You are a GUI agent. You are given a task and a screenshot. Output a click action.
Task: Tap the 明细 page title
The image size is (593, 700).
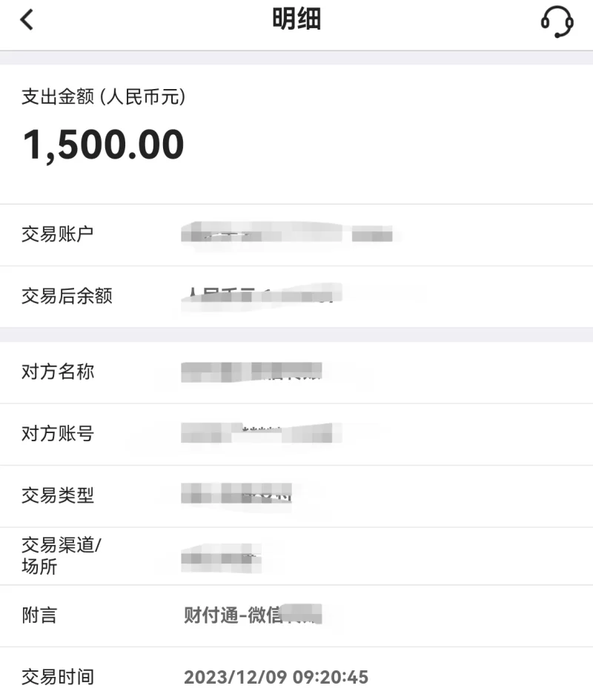[x=296, y=20]
